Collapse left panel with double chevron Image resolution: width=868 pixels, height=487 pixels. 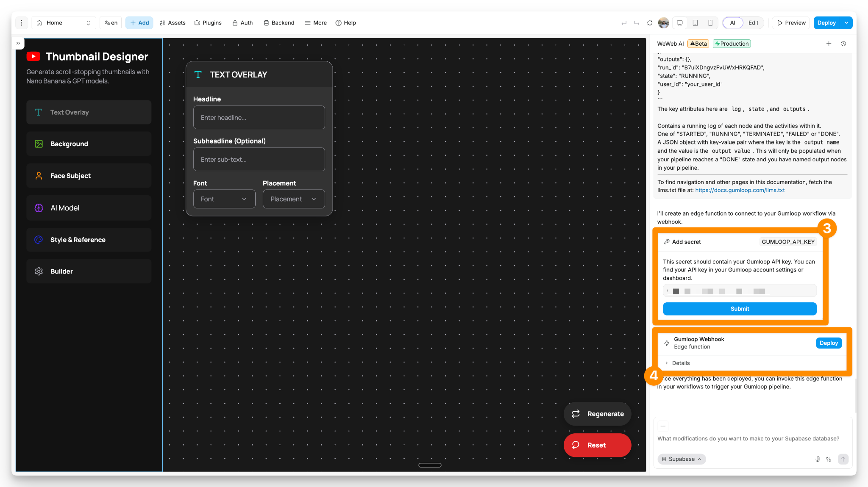18,43
